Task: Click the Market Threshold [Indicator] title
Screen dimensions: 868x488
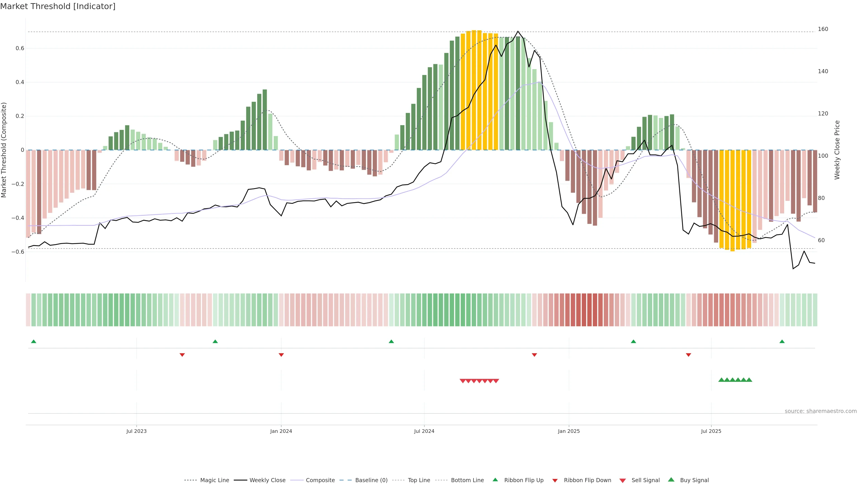Action: pyautogui.click(x=58, y=6)
